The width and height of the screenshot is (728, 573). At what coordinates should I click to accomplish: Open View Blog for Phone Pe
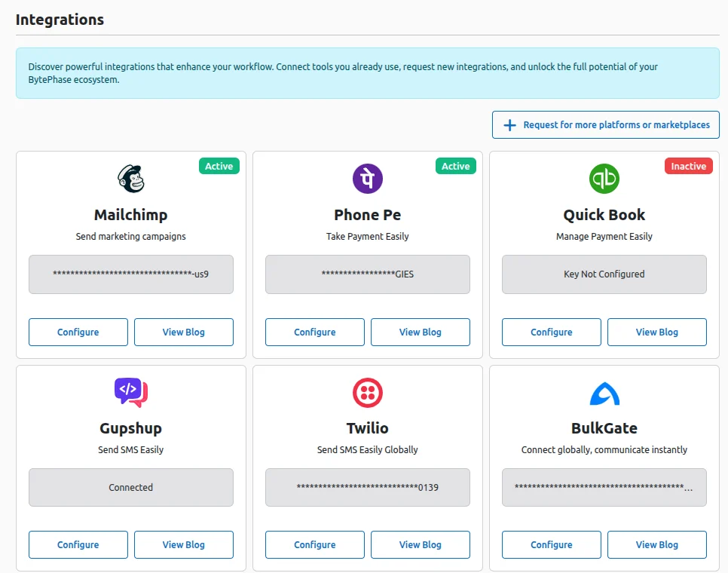click(421, 332)
